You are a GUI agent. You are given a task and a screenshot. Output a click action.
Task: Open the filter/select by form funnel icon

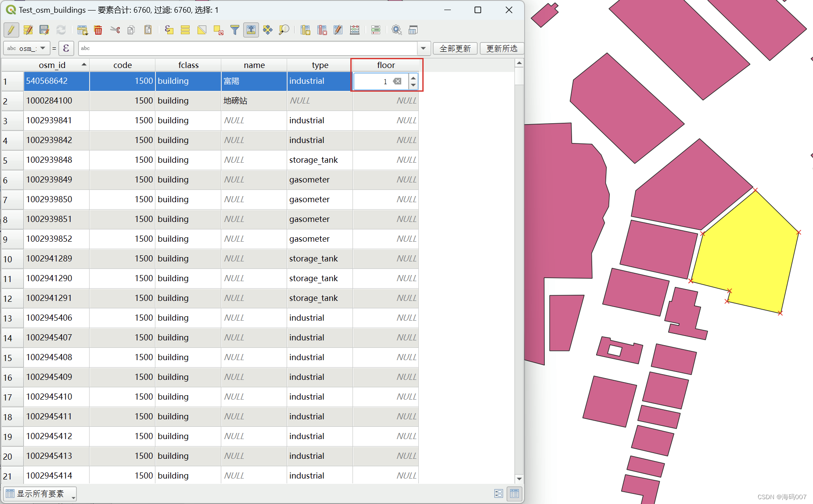235,30
